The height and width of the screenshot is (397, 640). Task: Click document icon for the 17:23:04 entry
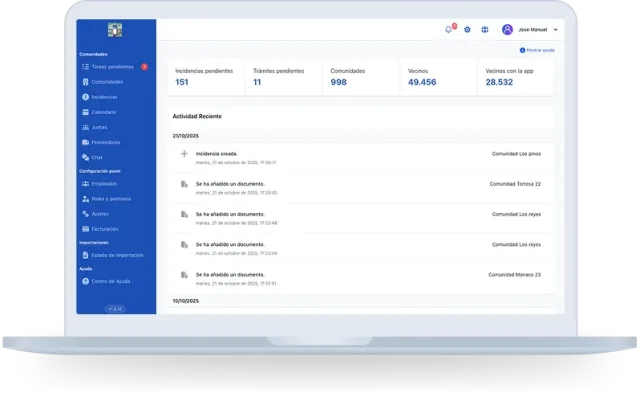coord(184,245)
